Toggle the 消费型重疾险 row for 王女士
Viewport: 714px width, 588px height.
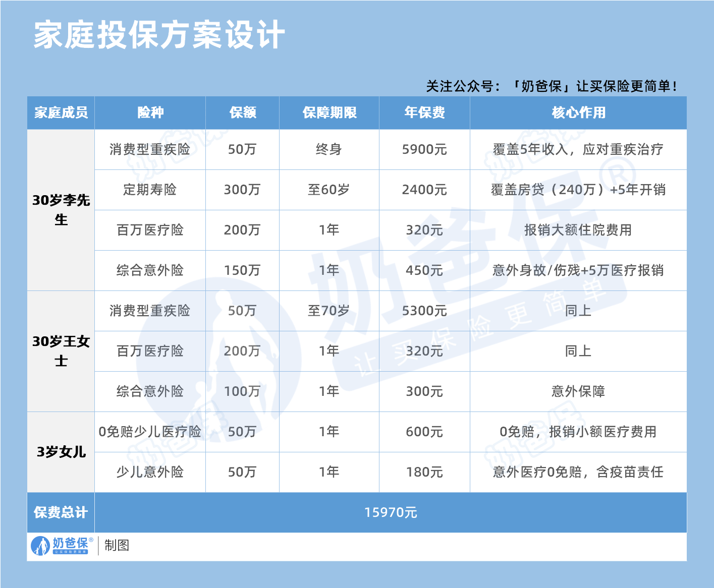(x=150, y=311)
